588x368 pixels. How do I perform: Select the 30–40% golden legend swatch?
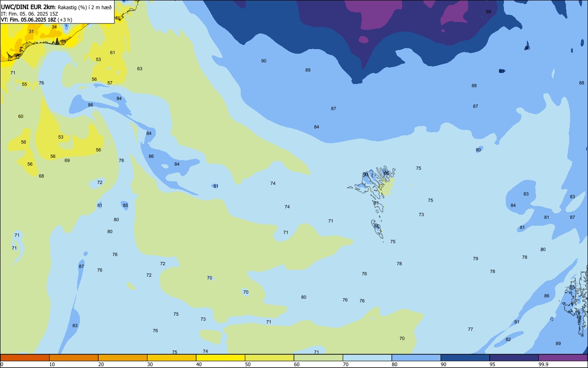pyautogui.click(x=171, y=357)
